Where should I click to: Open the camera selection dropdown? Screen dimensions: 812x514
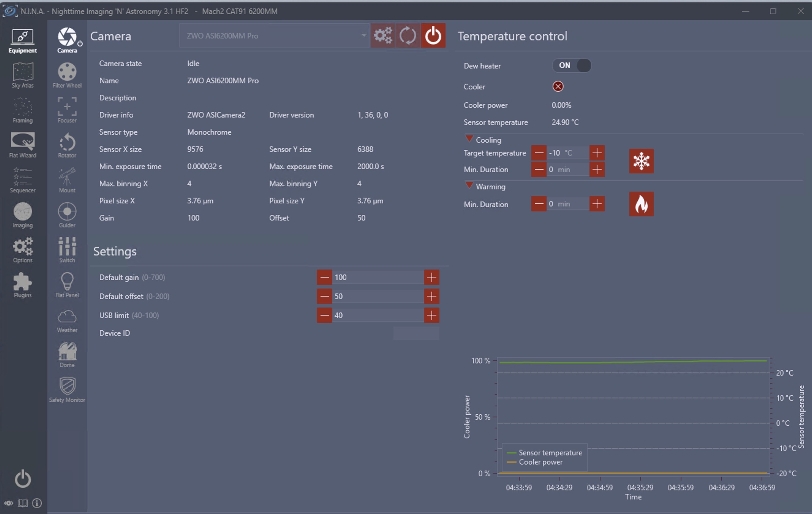[274, 36]
